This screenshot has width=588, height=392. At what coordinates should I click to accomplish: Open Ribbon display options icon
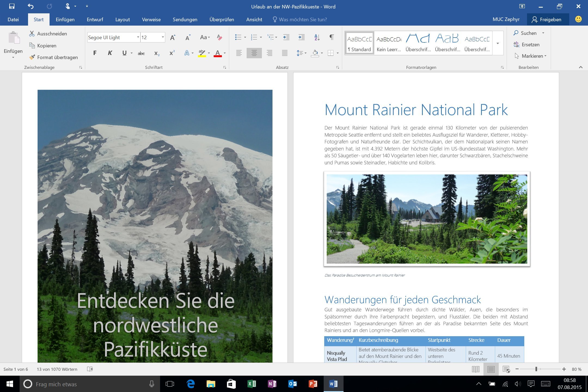click(522, 6)
